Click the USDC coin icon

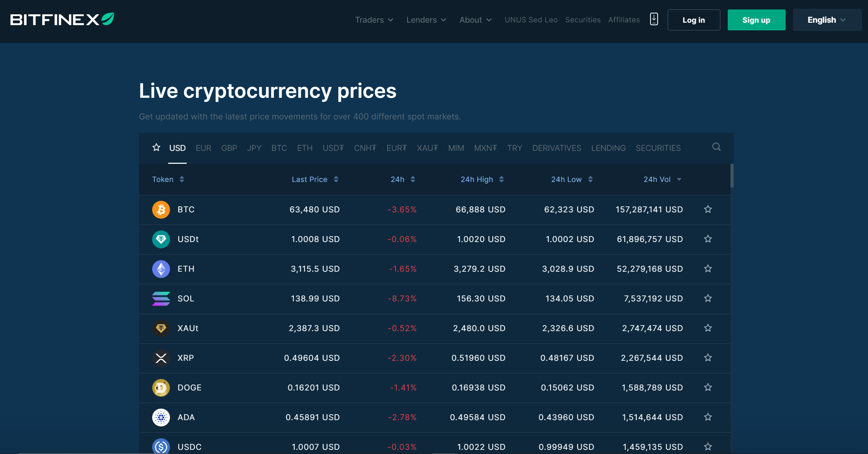[161, 446]
